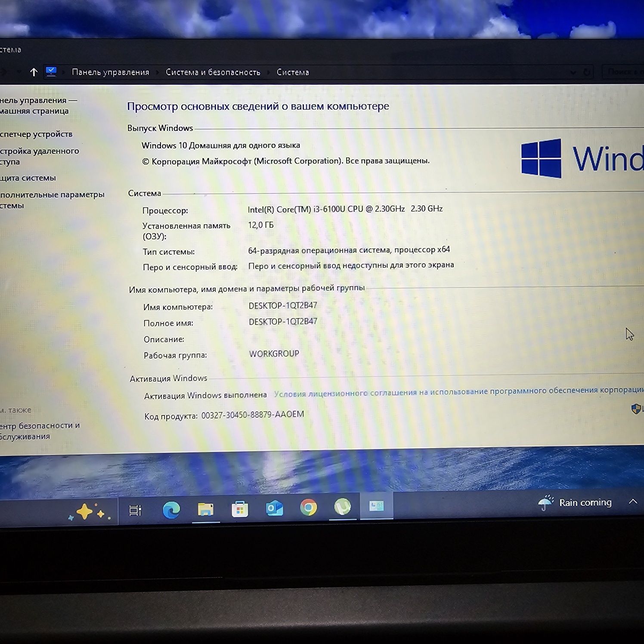Go to Система и безопасность breadcrumb
The image size is (644, 644).
coord(213,72)
